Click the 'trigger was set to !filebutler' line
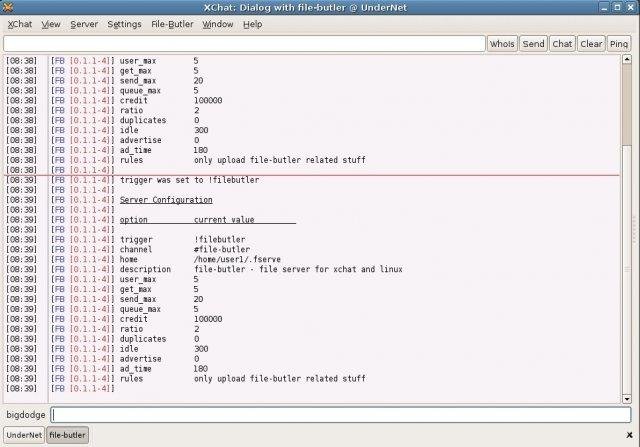 point(189,180)
